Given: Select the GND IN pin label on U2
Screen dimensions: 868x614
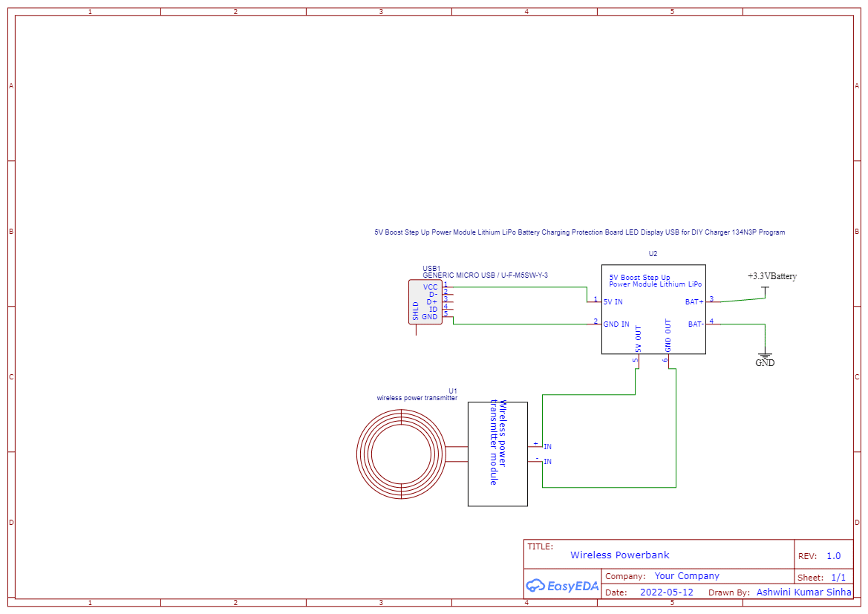Looking at the screenshot, I should (x=616, y=324).
